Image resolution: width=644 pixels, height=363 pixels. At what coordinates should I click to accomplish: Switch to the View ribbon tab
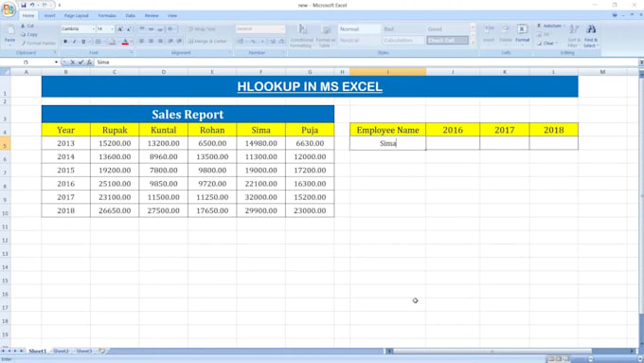pyautogui.click(x=172, y=15)
